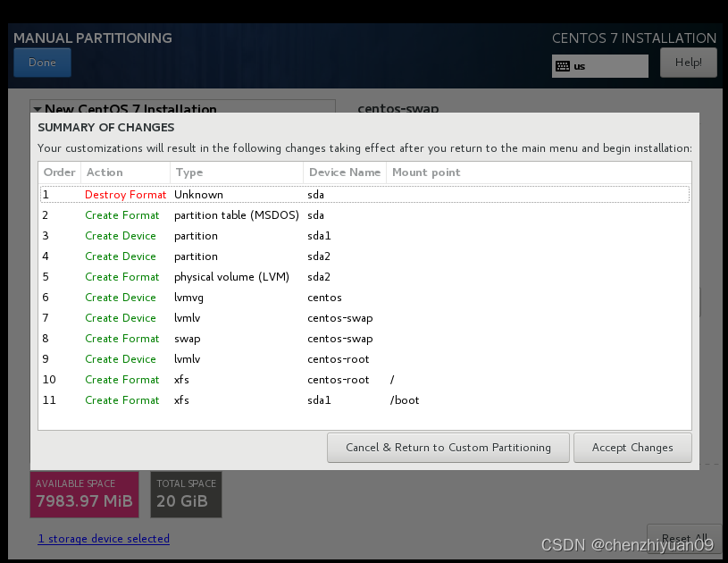This screenshot has width=728, height=563.
Task: Select the 'centos' device name cell
Action: [324, 298]
